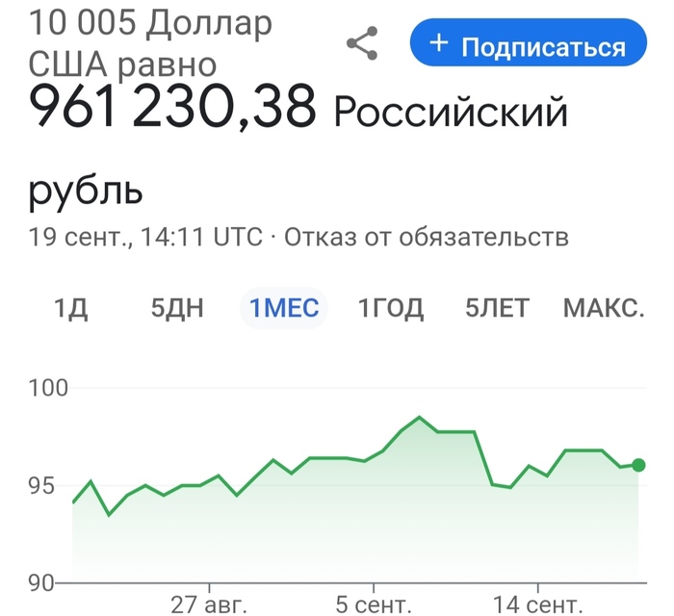Show the 1ГОД chart range
This screenshot has width=674, height=616.
pyautogui.click(x=391, y=309)
